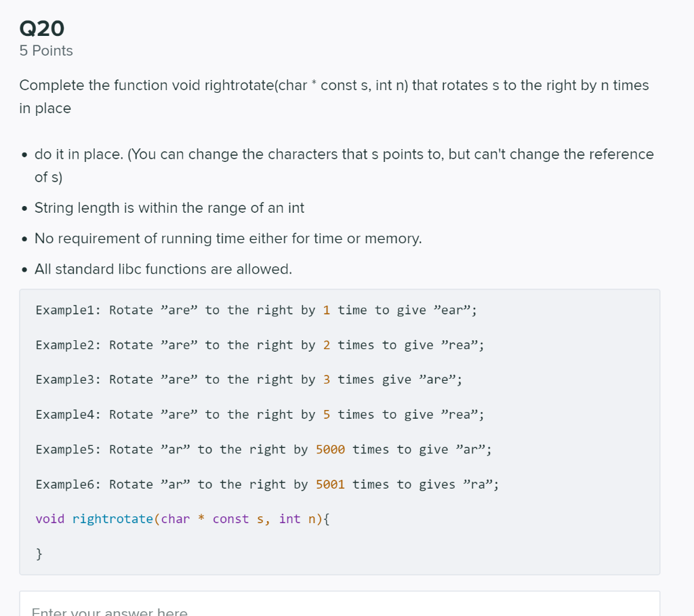Click the "void" keyword in the code
The height and width of the screenshot is (616, 694).
(x=49, y=519)
